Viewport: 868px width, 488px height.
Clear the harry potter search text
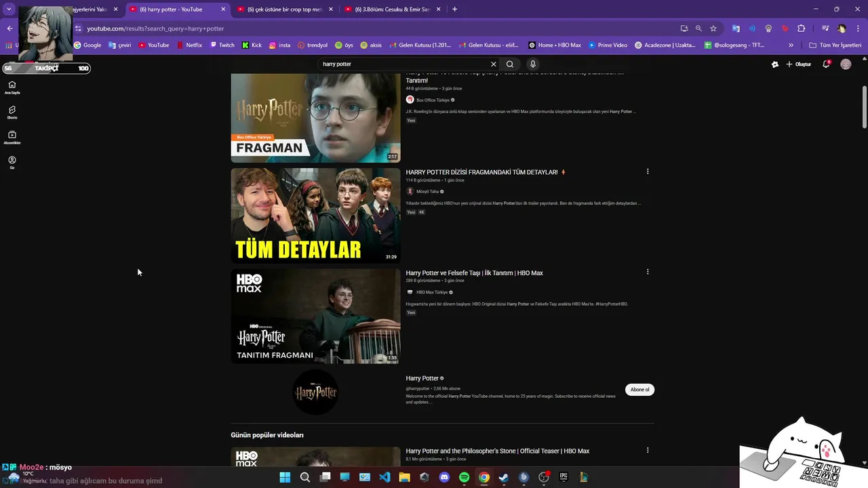[x=493, y=64]
